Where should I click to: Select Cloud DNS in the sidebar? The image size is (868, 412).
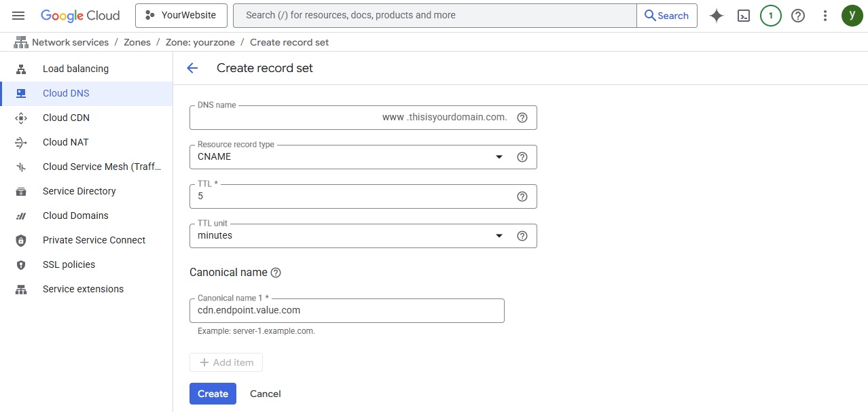click(66, 93)
